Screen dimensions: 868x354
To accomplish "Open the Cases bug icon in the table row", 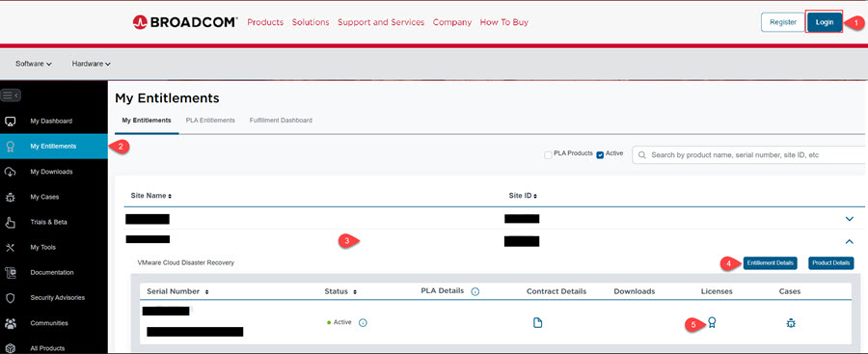I will point(791,322).
